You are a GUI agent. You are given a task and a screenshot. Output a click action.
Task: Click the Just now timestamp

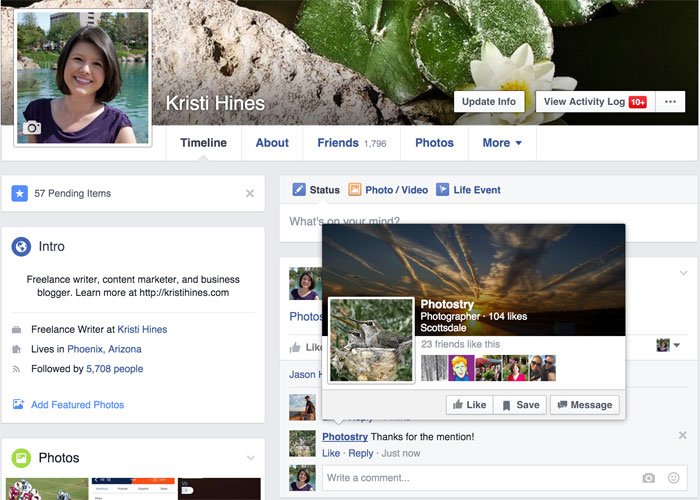coord(400,453)
